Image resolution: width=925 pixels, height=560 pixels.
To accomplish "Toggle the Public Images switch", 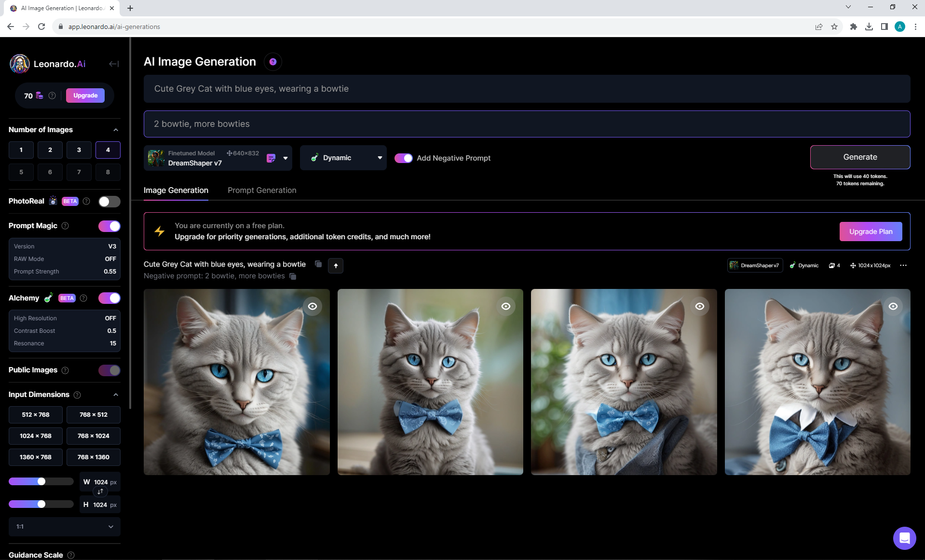I will (109, 370).
